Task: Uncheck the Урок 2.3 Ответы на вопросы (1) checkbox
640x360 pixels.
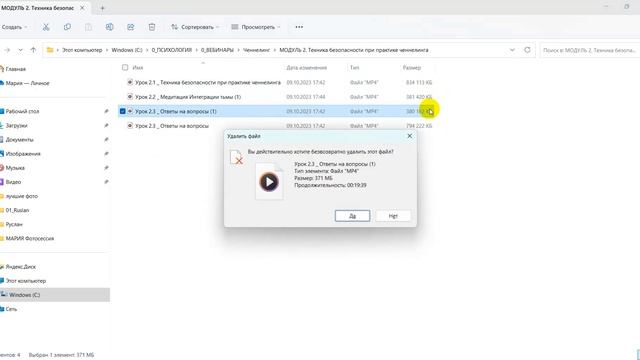Action: (122, 111)
